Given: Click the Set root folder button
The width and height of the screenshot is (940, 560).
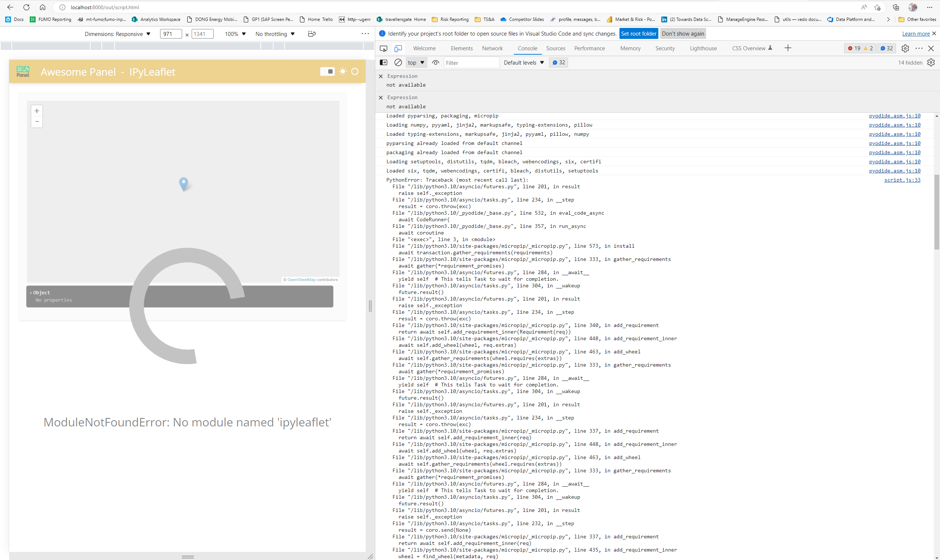Looking at the screenshot, I should (639, 34).
